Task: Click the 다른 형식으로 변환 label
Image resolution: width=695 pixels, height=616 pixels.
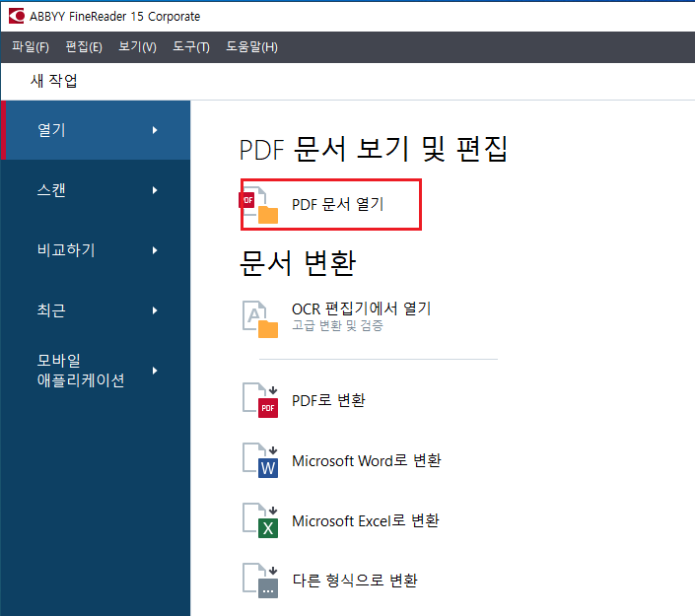Action: 355,581
